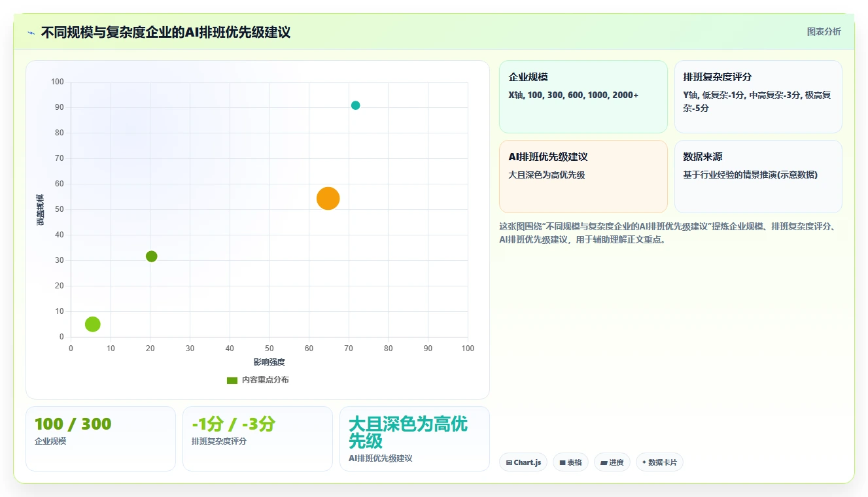Open the 排班复杂度评分 info card
The image size is (868, 497).
tap(758, 97)
